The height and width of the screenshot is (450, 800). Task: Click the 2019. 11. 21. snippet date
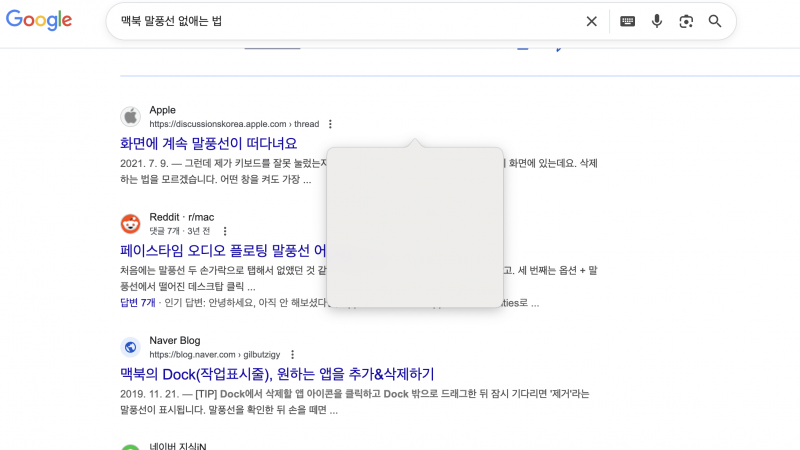coord(149,394)
